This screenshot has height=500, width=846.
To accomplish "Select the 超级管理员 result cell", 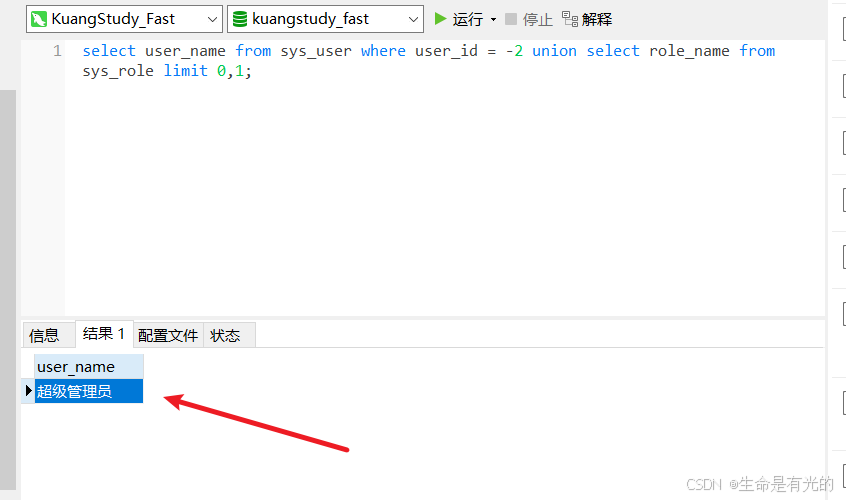I will click(x=89, y=391).
